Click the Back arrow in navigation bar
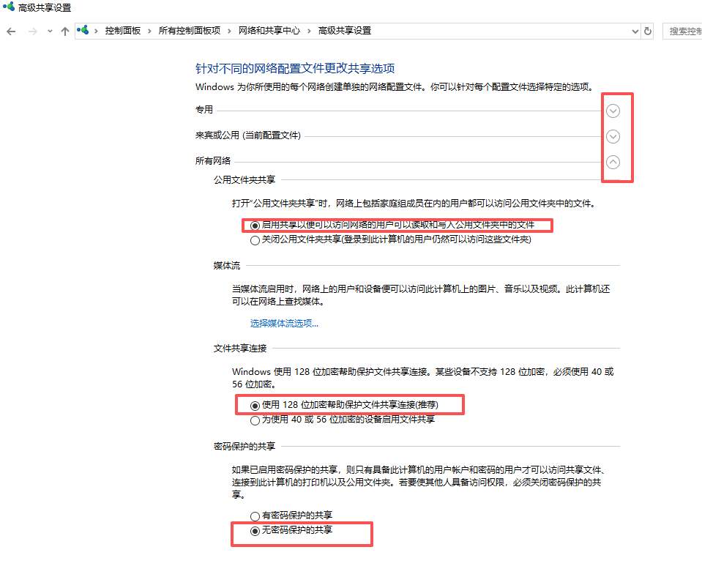This screenshot has height=588, width=702. pos(11,31)
